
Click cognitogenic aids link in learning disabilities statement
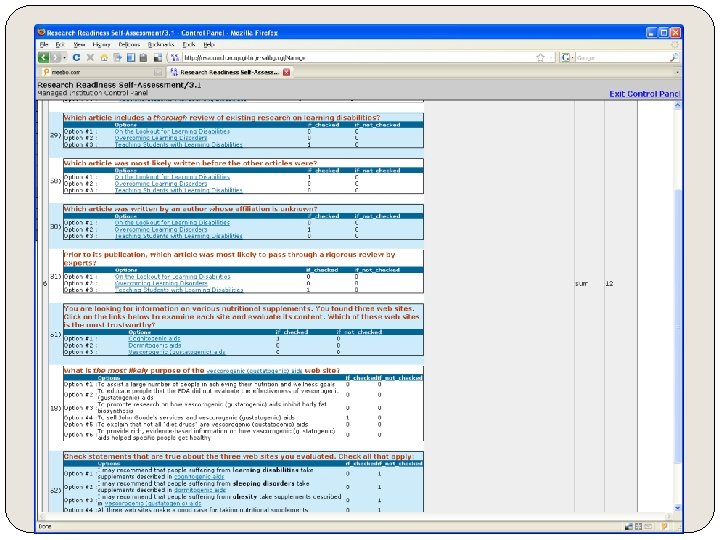click(x=199, y=477)
